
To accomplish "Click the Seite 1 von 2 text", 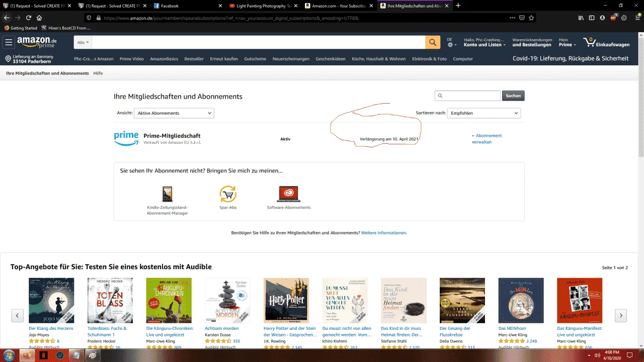I will click(x=615, y=267).
